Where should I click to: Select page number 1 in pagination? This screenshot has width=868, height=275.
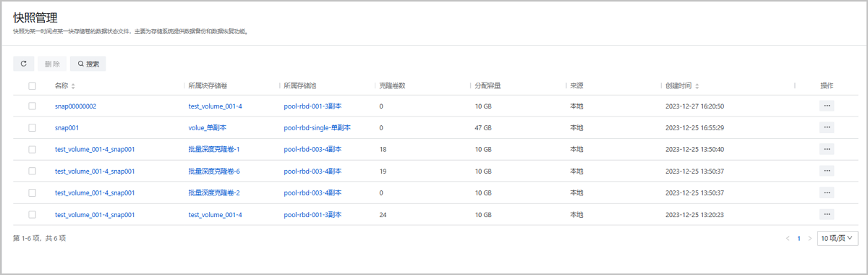click(799, 238)
